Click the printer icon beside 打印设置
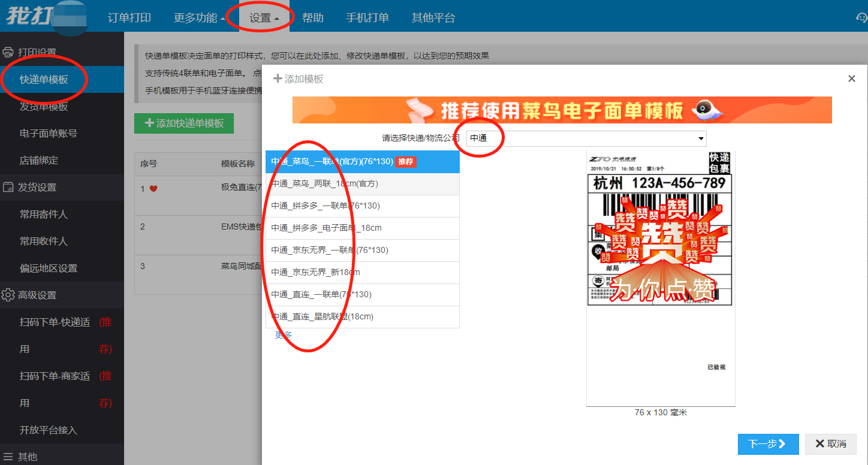 (x=8, y=52)
